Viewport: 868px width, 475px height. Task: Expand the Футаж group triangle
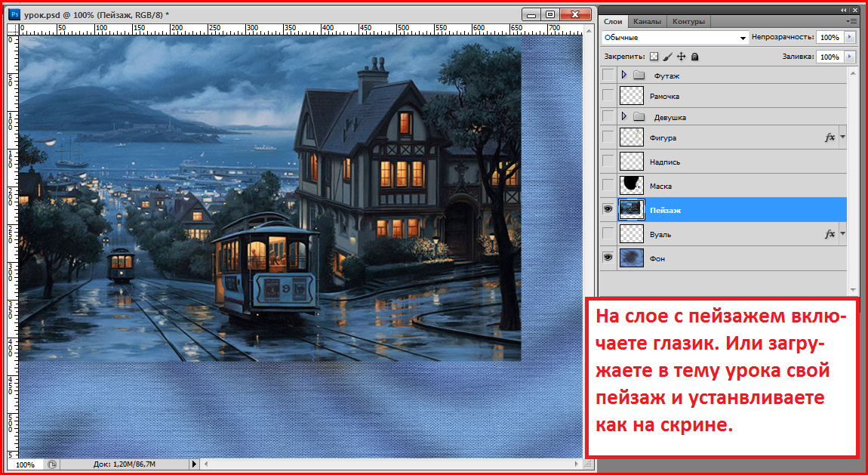tap(624, 75)
